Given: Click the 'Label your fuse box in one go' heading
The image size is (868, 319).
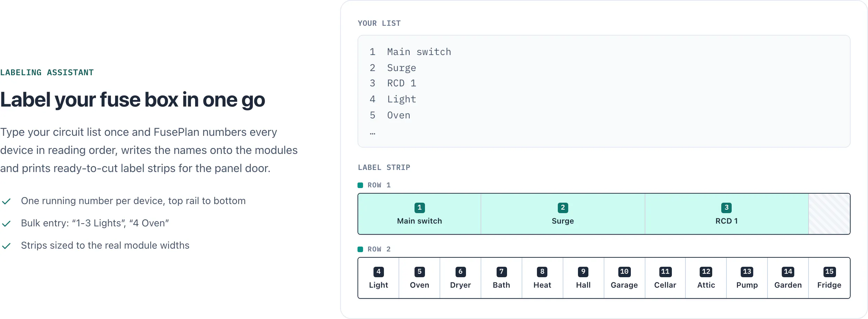Looking at the screenshot, I should pyautogui.click(x=132, y=100).
